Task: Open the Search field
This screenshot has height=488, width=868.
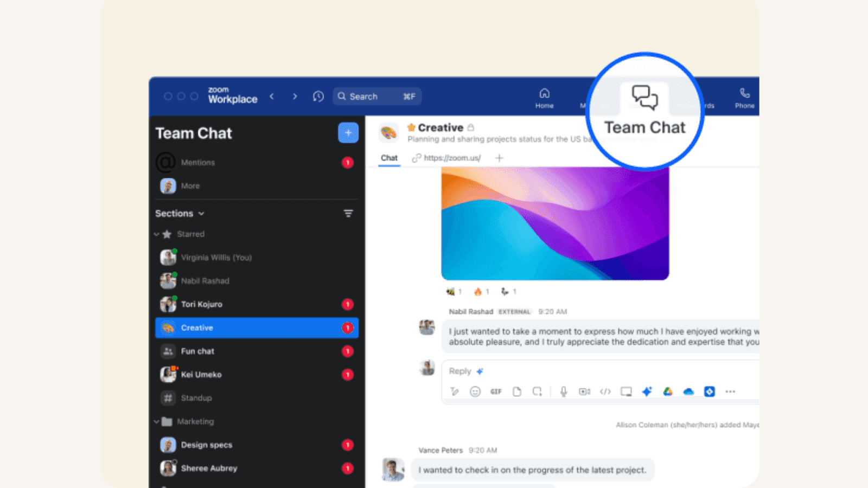Action: tap(376, 96)
